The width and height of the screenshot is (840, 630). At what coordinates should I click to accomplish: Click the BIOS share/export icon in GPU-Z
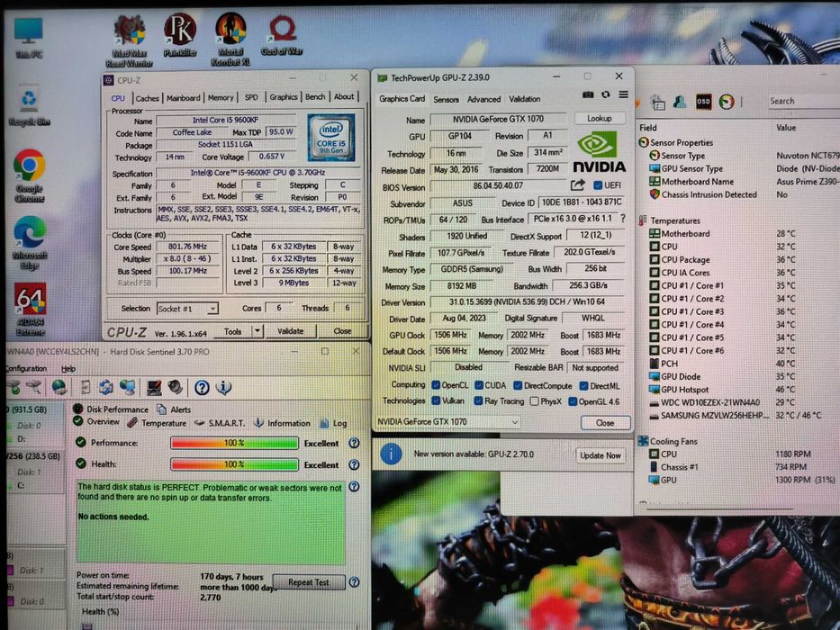point(577,185)
